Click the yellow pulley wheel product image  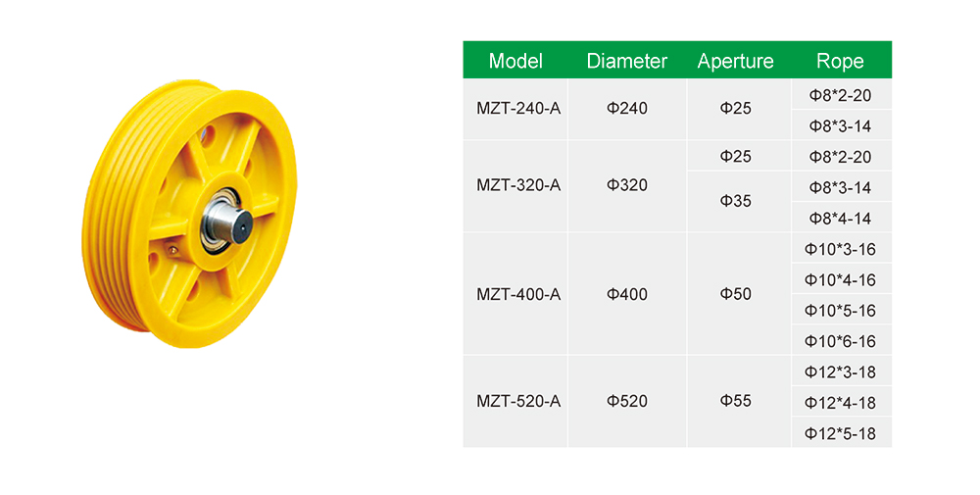click(x=189, y=213)
